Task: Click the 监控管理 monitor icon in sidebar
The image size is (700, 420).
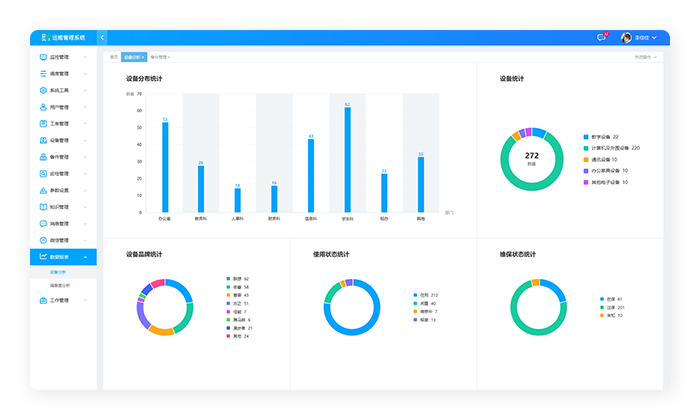Action: point(43,57)
